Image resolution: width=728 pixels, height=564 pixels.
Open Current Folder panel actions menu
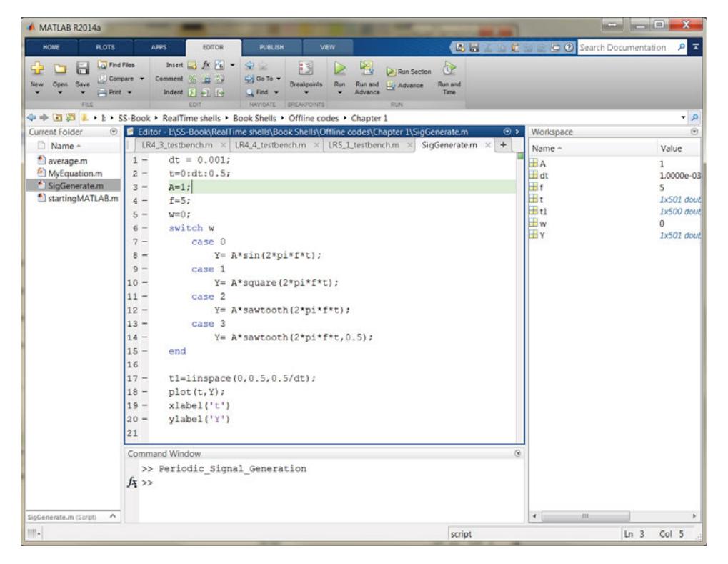click(114, 132)
